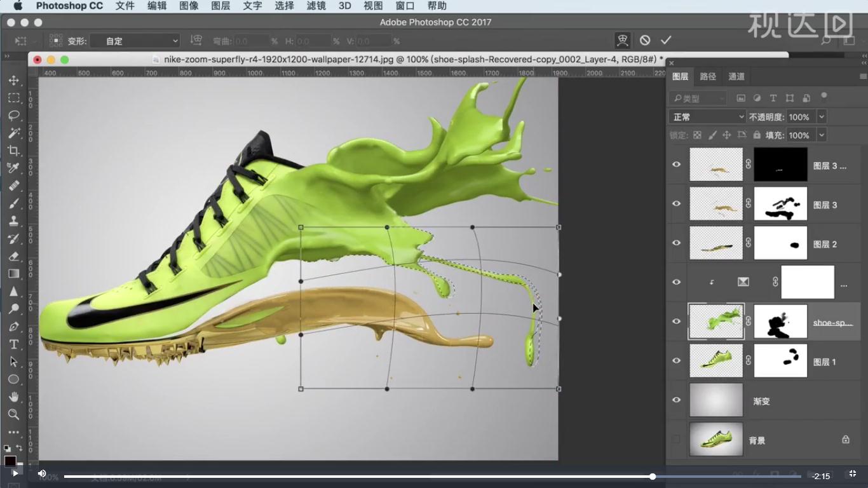Swap foreground and background colors

18,448
